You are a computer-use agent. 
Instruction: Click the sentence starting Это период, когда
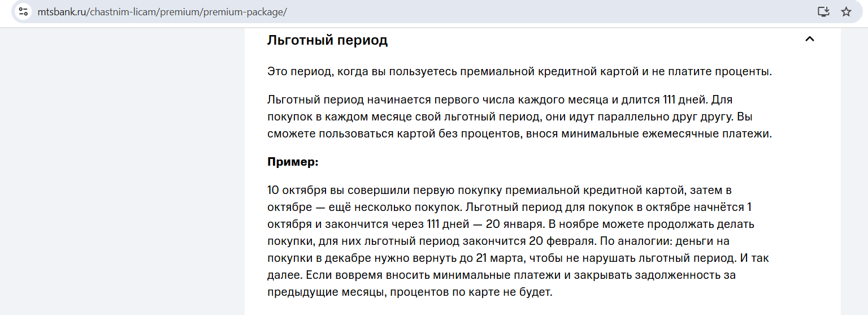click(x=519, y=72)
